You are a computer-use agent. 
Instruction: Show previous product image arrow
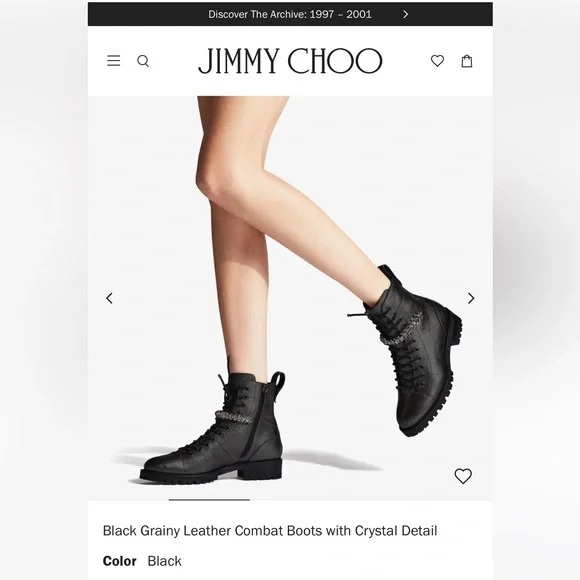point(109,298)
